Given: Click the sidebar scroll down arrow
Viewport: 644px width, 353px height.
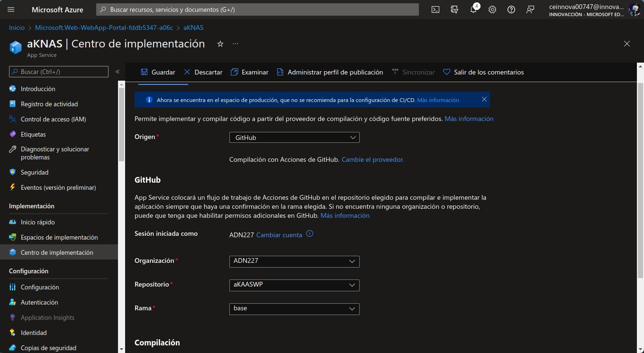Looking at the screenshot, I should [121, 349].
